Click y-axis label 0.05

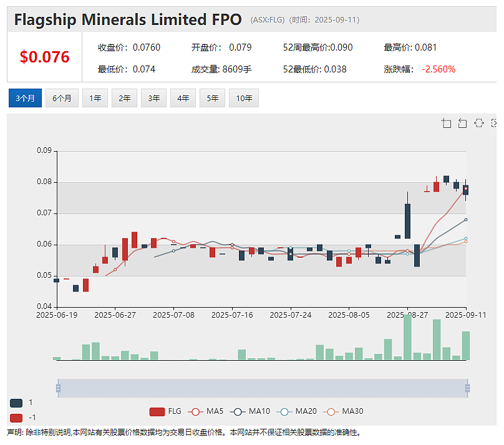(44, 275)
